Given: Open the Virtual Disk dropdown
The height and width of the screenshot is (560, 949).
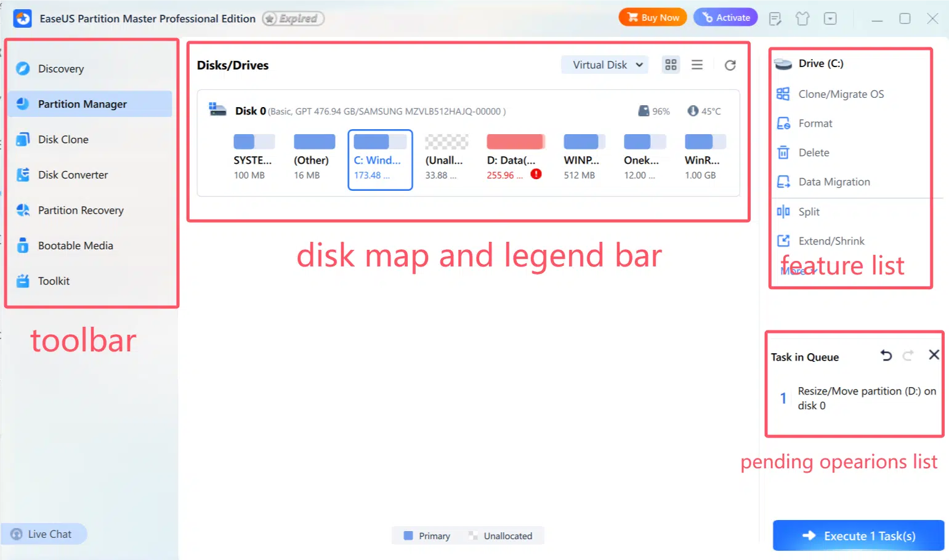Looking at the screenshot, I should click(x=604, y=65).
